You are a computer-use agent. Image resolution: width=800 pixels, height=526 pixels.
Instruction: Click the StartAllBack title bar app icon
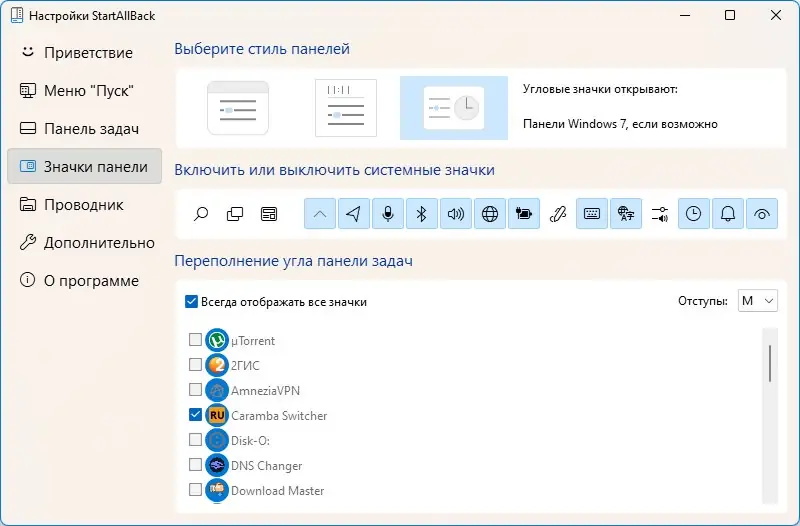coord(17,15)
